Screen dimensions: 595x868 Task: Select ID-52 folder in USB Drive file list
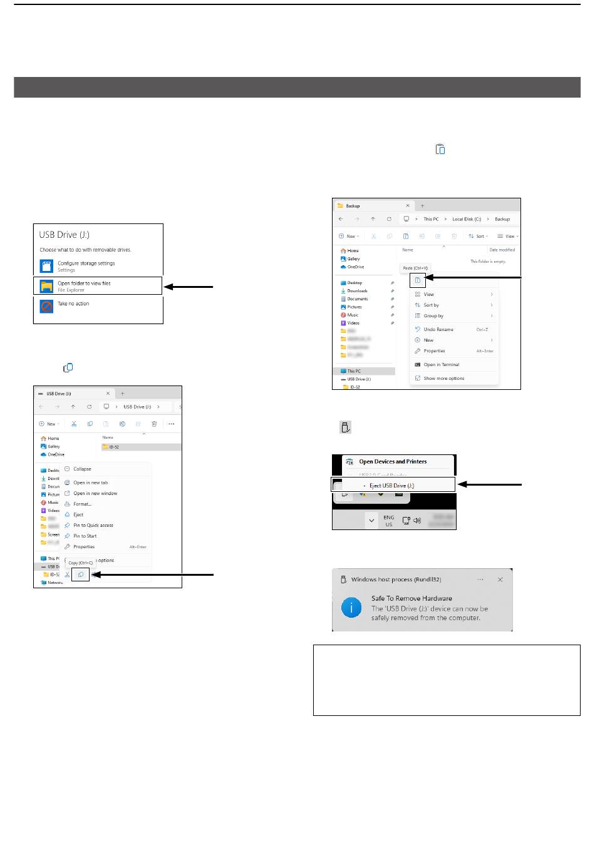(x=114, y=447)
